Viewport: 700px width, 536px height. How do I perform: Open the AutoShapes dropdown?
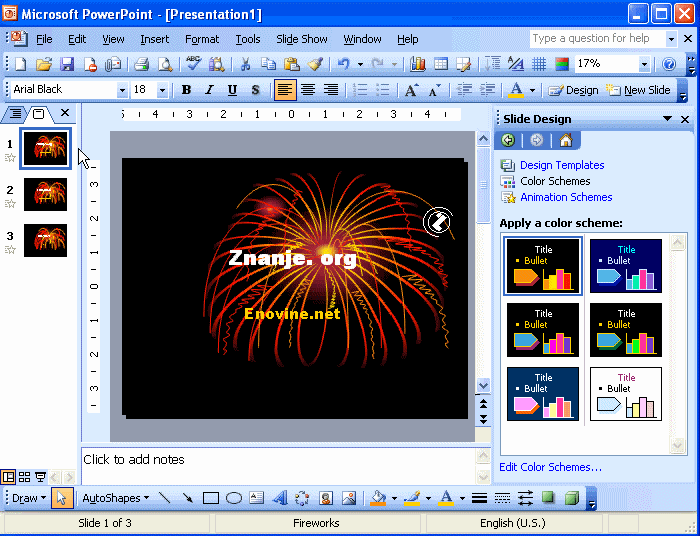(116, 498)
